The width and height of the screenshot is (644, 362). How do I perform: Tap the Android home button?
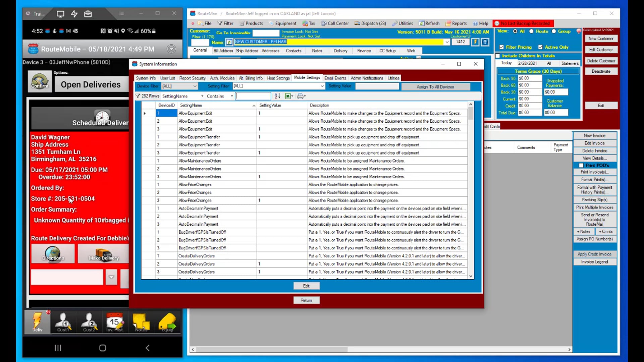coord(103,348)
